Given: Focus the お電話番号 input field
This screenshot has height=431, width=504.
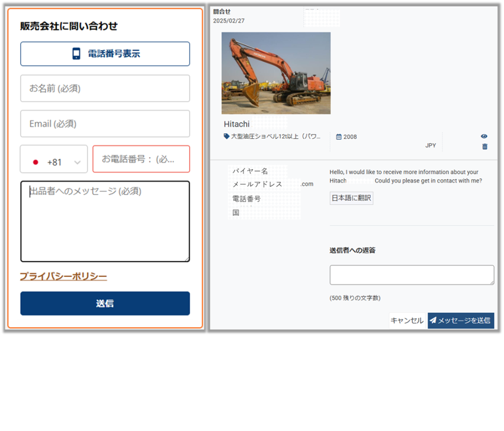Looking at the screenshot, I should coord(141,159).
